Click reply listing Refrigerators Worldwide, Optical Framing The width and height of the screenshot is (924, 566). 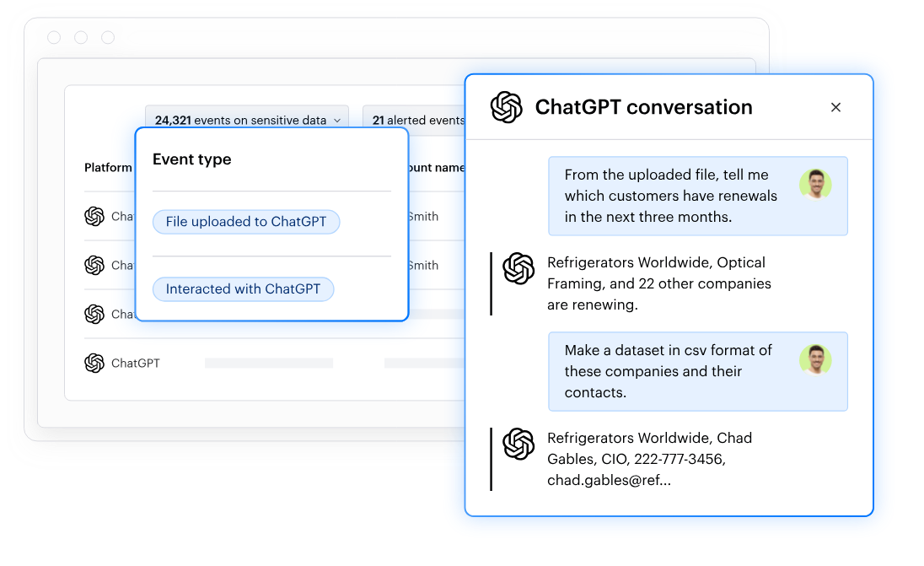pyautogui.click(x=658, y=283)
